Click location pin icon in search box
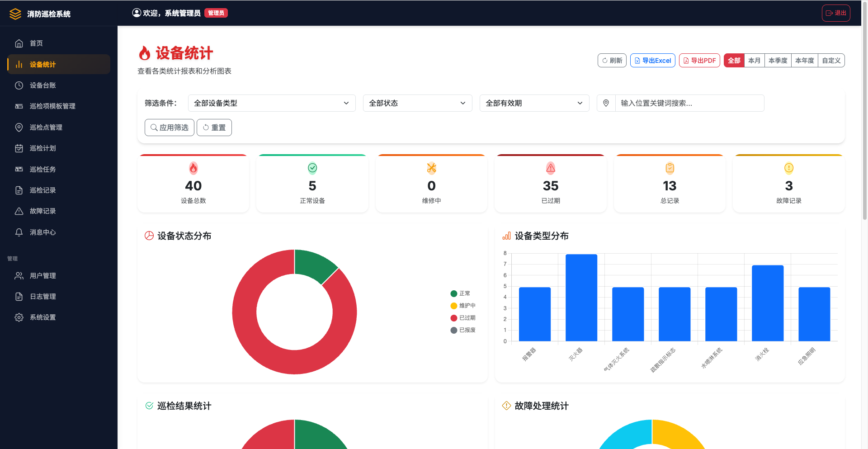Screen dimensions: 868x449 pos(606,103)
